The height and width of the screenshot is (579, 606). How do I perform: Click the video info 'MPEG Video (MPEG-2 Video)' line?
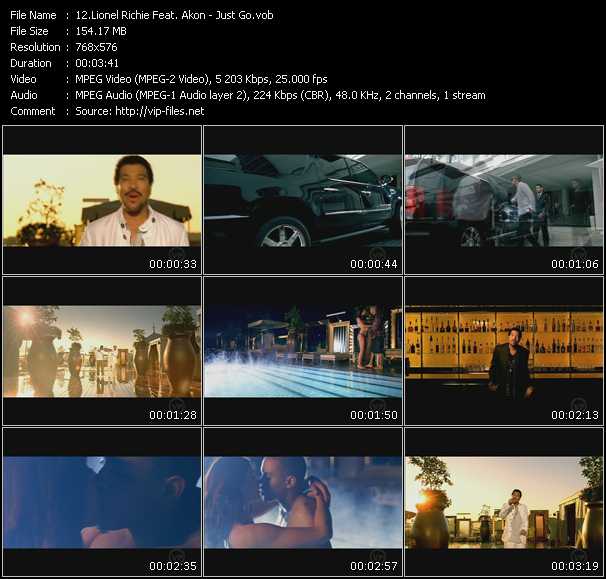pyautogui.click(x=201, y=79)
